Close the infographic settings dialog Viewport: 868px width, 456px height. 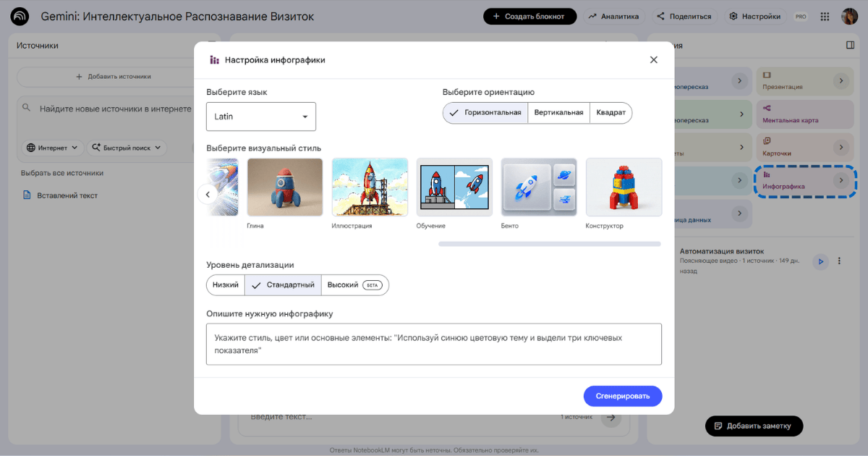(653, 60)
